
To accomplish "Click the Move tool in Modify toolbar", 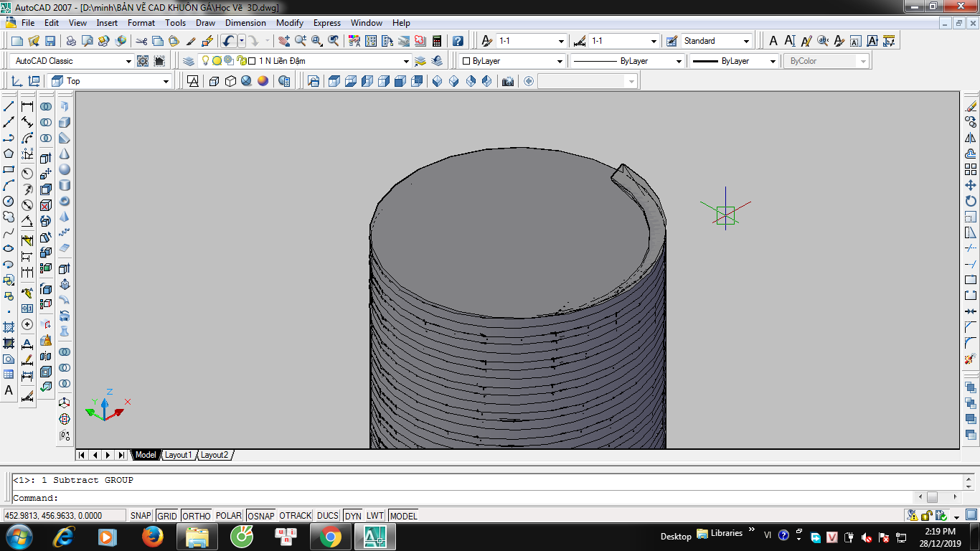I will pos(971,185).
